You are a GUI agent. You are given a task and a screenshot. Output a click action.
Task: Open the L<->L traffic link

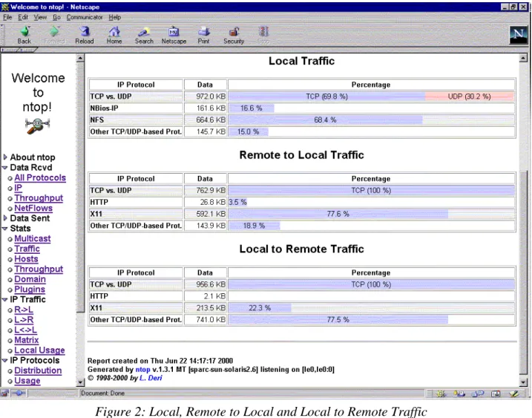(x=26, y=330)
